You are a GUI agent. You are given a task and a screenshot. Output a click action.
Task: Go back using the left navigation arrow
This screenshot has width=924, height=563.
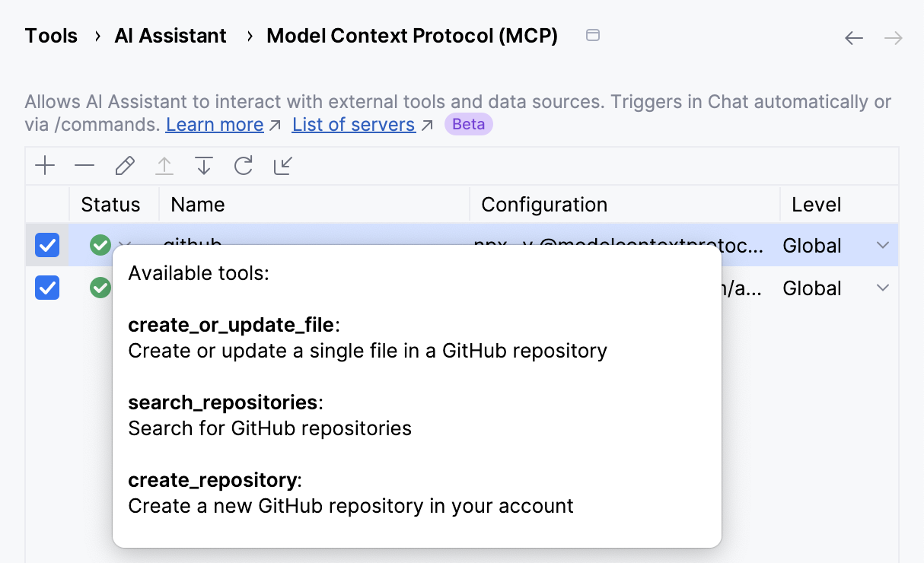(x=854, y=37)
